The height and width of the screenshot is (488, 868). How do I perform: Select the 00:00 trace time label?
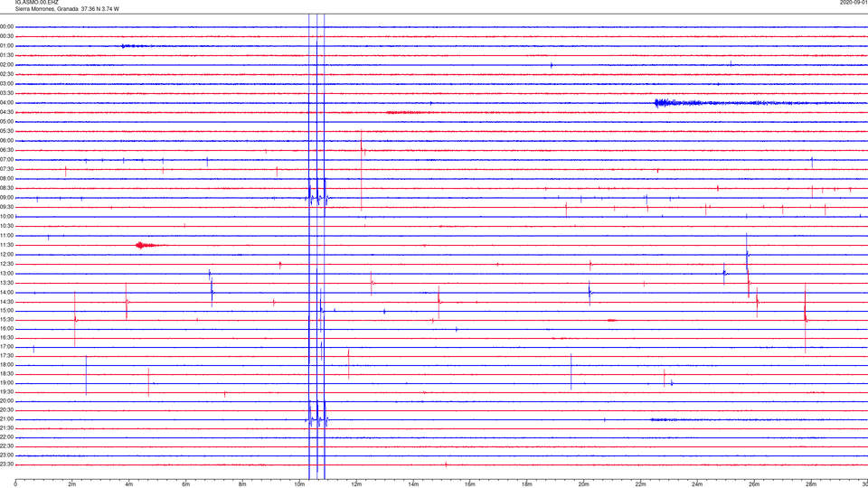[x=6, y=26]
